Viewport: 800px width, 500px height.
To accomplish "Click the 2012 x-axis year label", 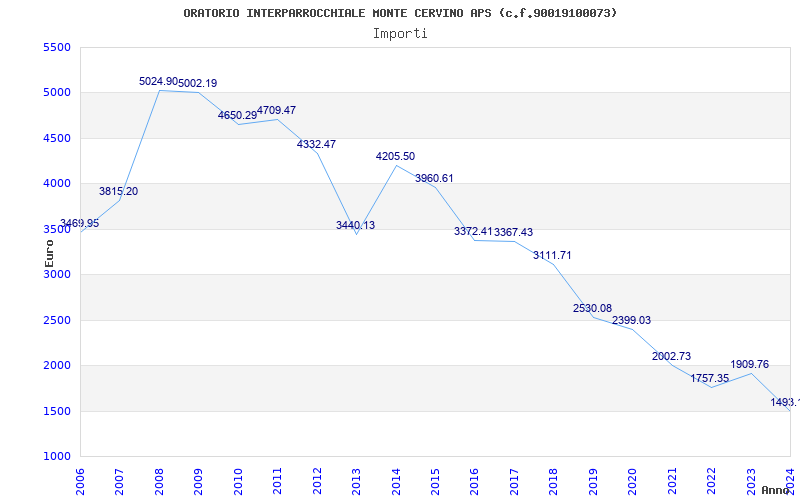I will 317,482.
